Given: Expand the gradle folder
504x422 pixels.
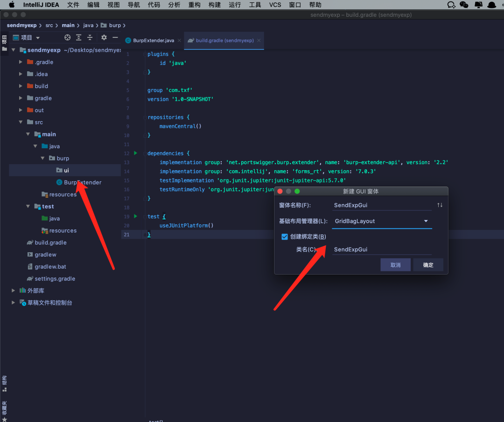Looking at the screenshot, I should 21,98.
